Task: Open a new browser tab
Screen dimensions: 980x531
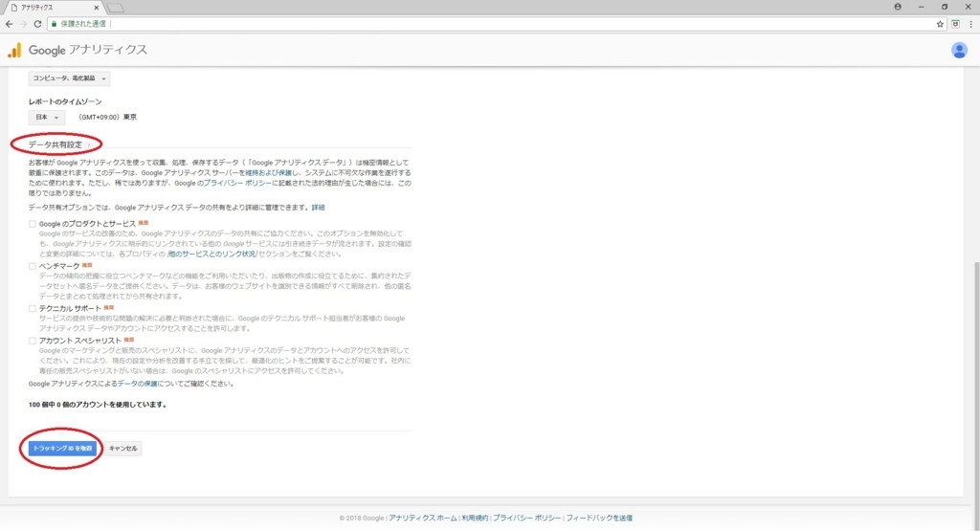Action: [x=115, y=8]
